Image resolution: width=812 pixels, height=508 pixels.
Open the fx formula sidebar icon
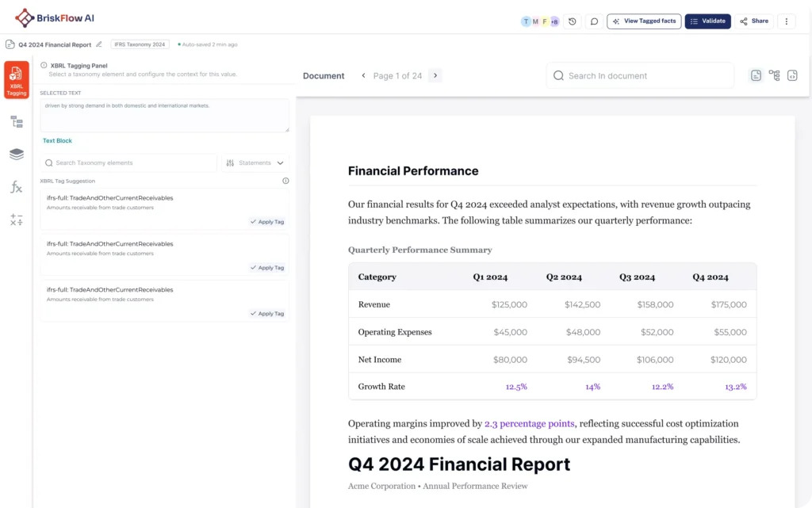point(17,187)
